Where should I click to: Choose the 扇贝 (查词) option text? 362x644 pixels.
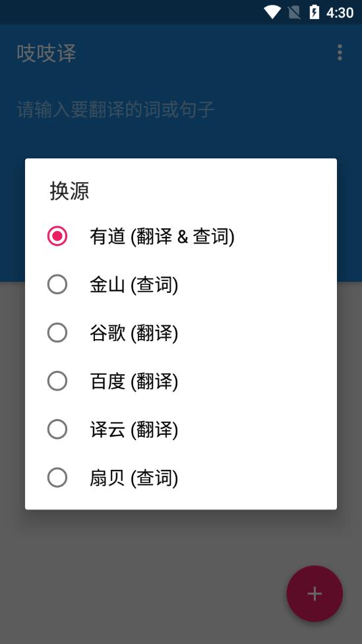click(135, 478)
